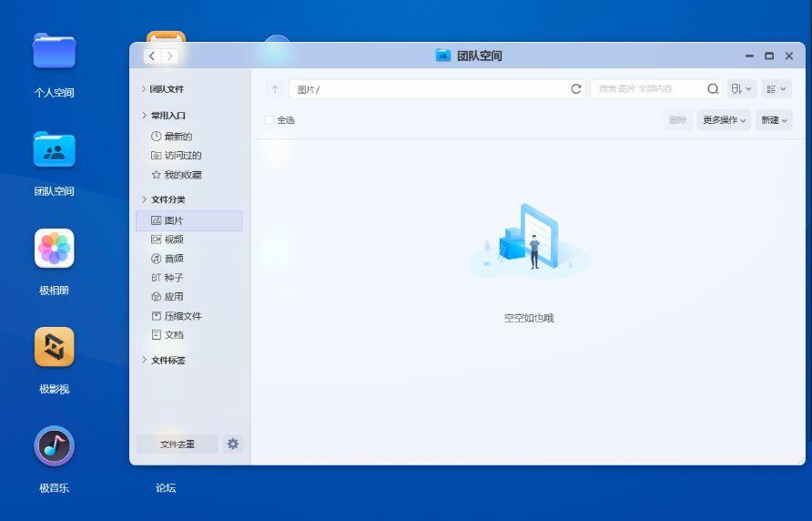
Task: Collapse the 常用入口 section
Action: pyautogui.click(x=167, y=116)
